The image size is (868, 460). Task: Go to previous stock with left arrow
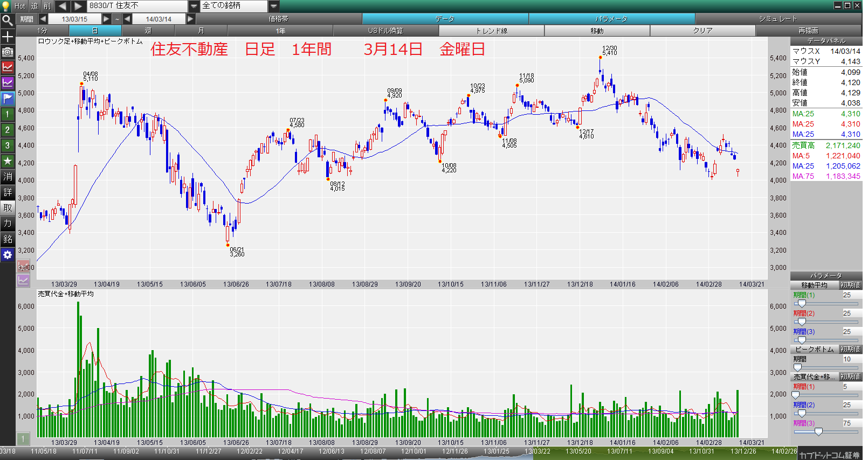(63, 6)
